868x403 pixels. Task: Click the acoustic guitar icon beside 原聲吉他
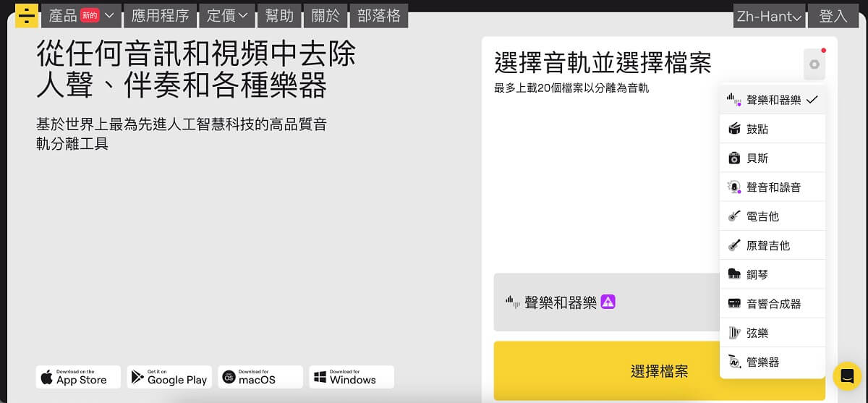click(734, 245)
